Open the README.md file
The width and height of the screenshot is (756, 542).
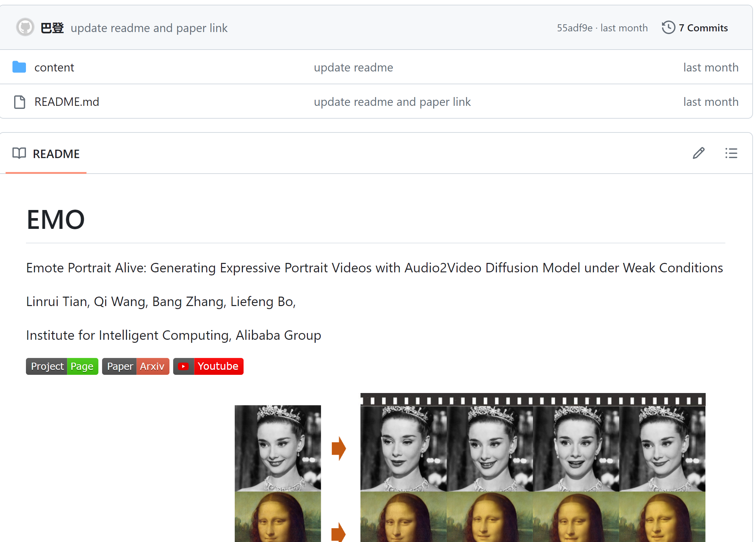click(x=67, y=102)
